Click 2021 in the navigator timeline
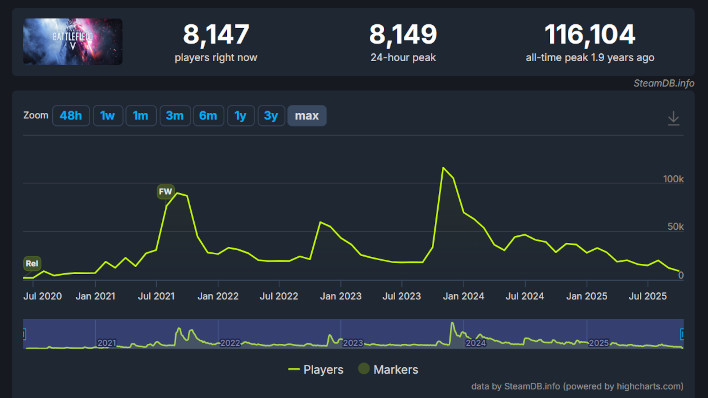708x398 pixels. [107, 343]
